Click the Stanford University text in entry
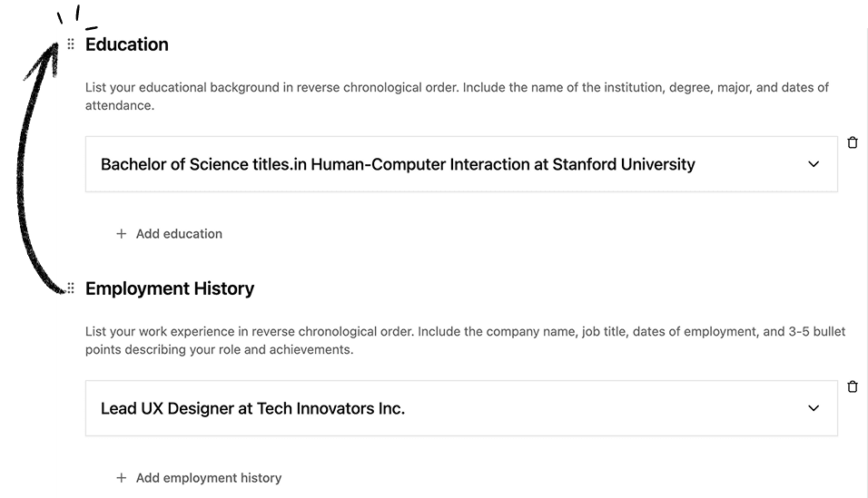The width and height of the screenshot is (868, 498). pyautogui.click(x=624, y=164)
